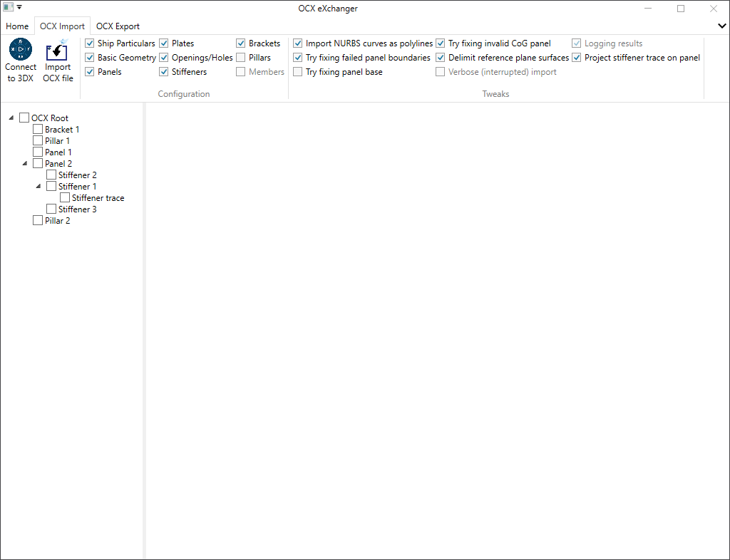The height and width of the screenshot is (560, 730).
Task: Collapse the OCX Root tree node
Action: tap(11, 118)
